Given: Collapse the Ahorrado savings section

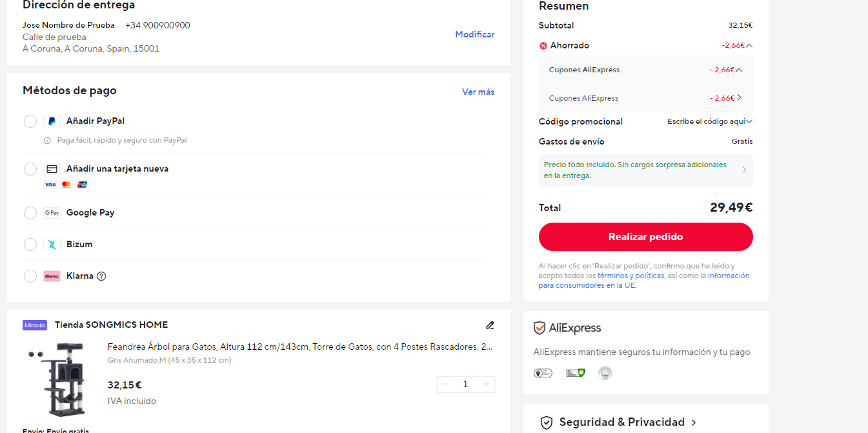Looking at the screenshot, I should pyautogui.click(x=749, y=46).
